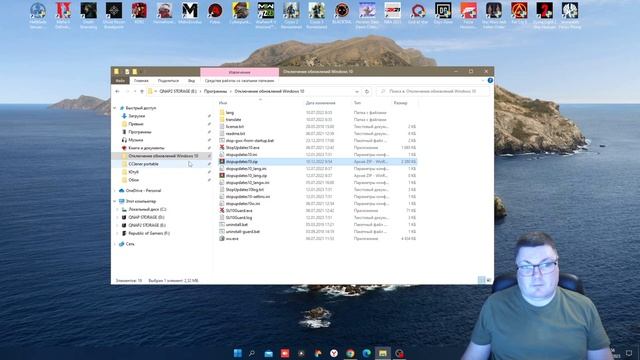
Task: Open the Поделиться ribbon tab
Action: pyautogui.click(x=168, y=81)
